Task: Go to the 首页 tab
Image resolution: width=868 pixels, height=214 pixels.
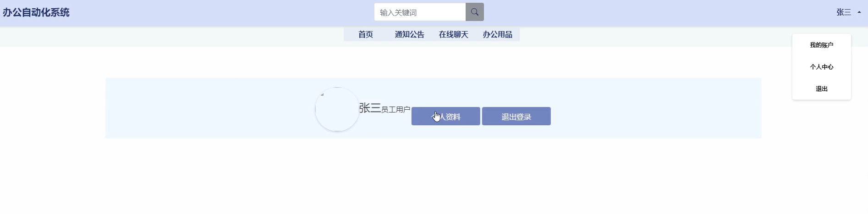Action: coord(366,34)
